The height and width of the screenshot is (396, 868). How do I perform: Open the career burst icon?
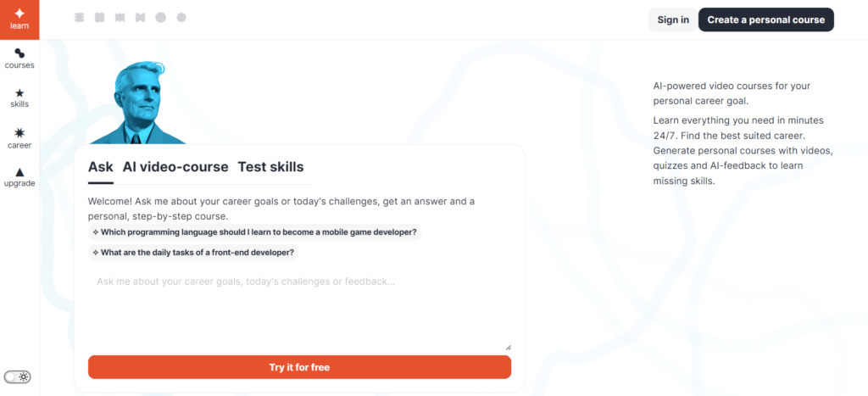click(19, 137)
